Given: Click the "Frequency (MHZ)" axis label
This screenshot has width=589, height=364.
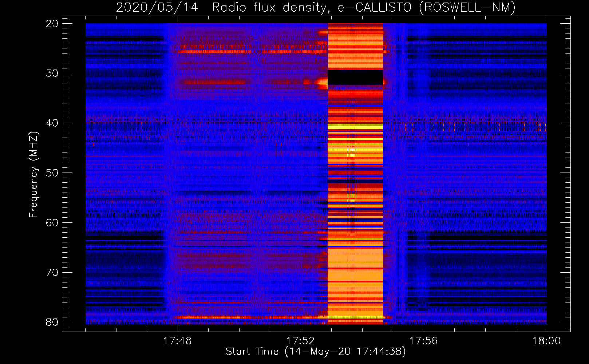Looking at the screenshot, I should coord(33,175).
